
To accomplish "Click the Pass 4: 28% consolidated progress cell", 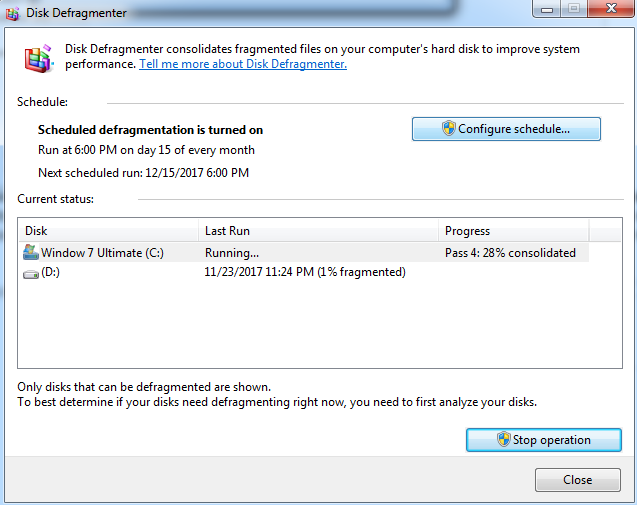I will click(510, 253).
